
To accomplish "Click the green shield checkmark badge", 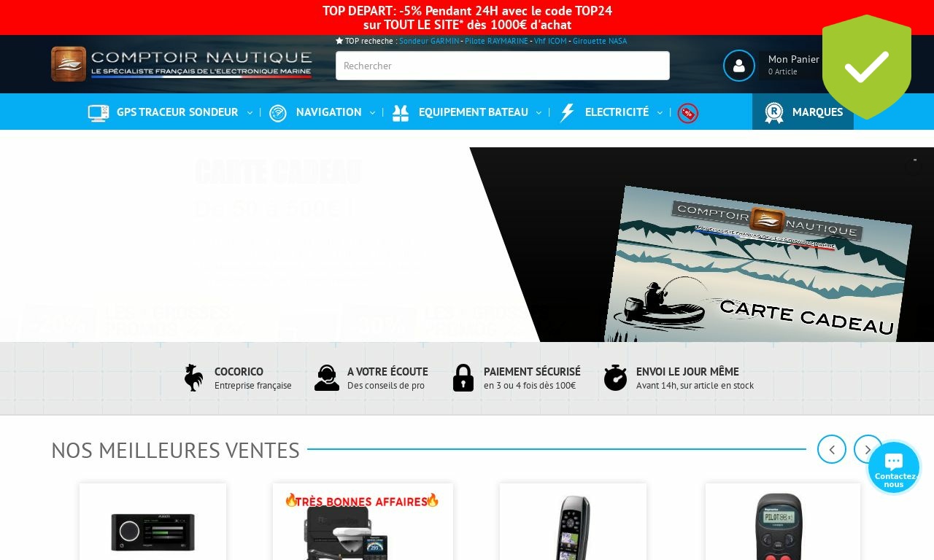I will coord(866,67).
